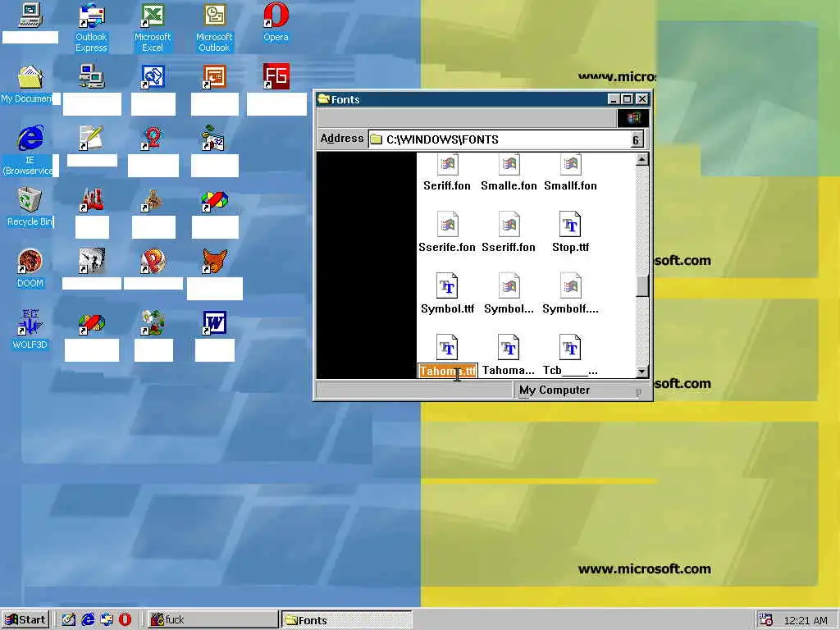Launch Internet Explorer from Quick Launch
The width and height of the screenshot is (840, 630).
click(88, 620)
